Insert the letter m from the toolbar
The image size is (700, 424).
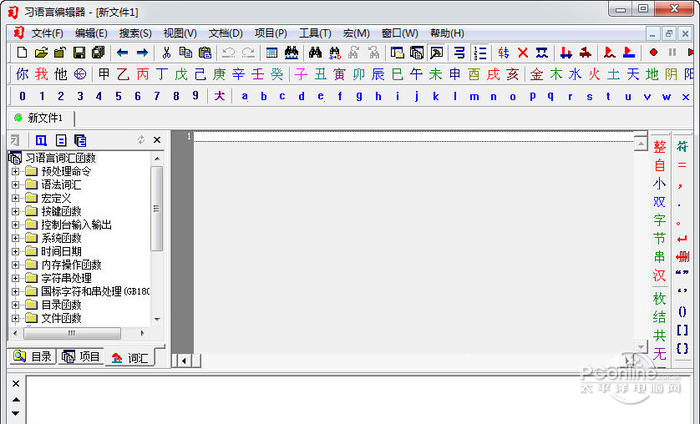click(474, 96)
